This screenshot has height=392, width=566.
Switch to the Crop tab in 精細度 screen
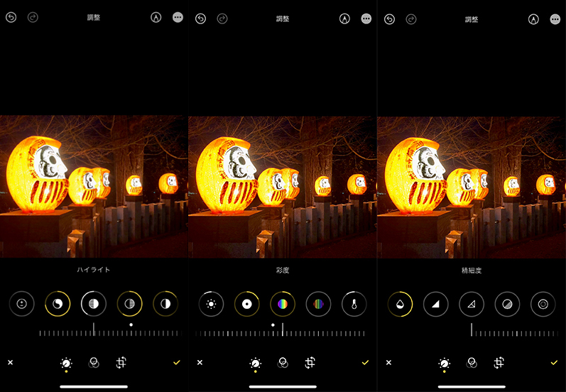tap(499, 362)
